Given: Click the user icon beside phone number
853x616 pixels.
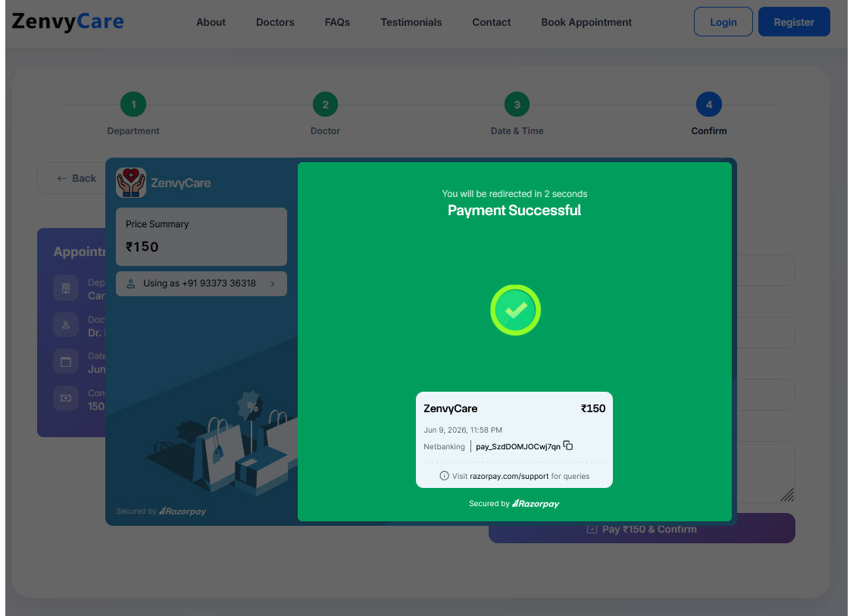Looking at the screenshot, I should point(130,283).
